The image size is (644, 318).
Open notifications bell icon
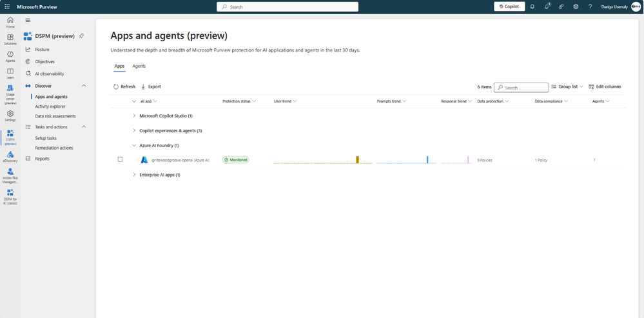point(532,6)
